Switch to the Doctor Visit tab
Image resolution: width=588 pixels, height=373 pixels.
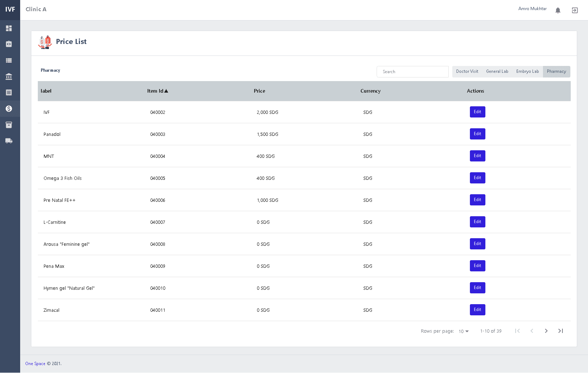tap(467, 71)
